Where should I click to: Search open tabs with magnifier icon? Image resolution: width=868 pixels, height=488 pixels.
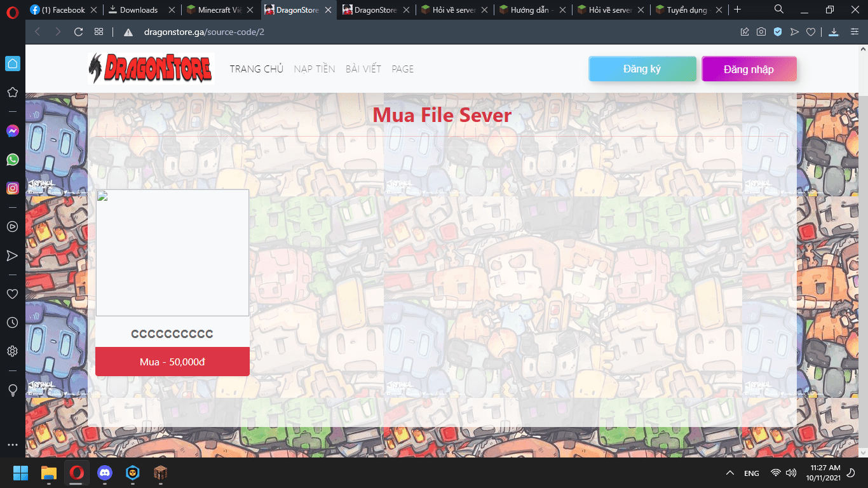pyautogui.click(x=779, y=9)
